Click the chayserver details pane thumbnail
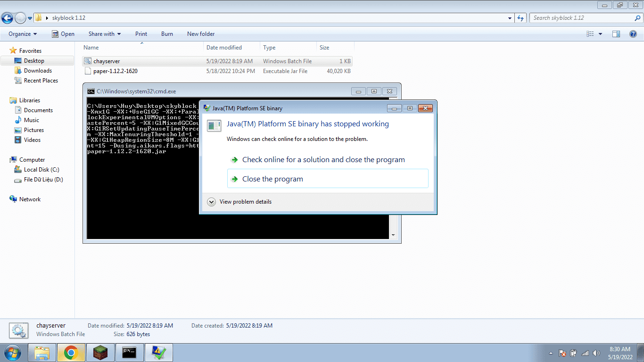This screenshot has width=644, height=362. point(19,330)
